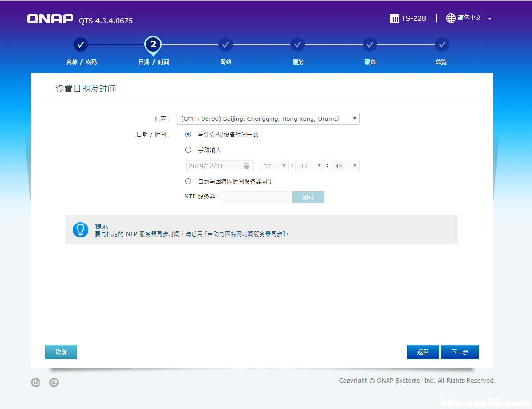Click the restart icon beside power
Image resolution: width=532 pixels, height=409 pixels.
tap(54, 383)
